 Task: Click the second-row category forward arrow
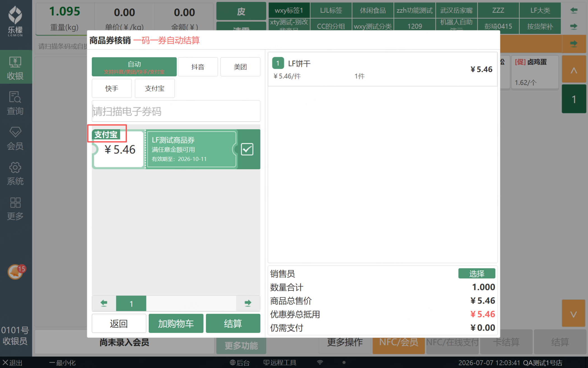click(574, 27)
